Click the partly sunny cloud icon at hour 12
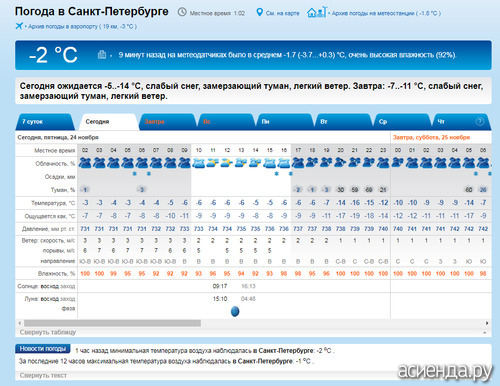The image size is (500, 386). 227,163
